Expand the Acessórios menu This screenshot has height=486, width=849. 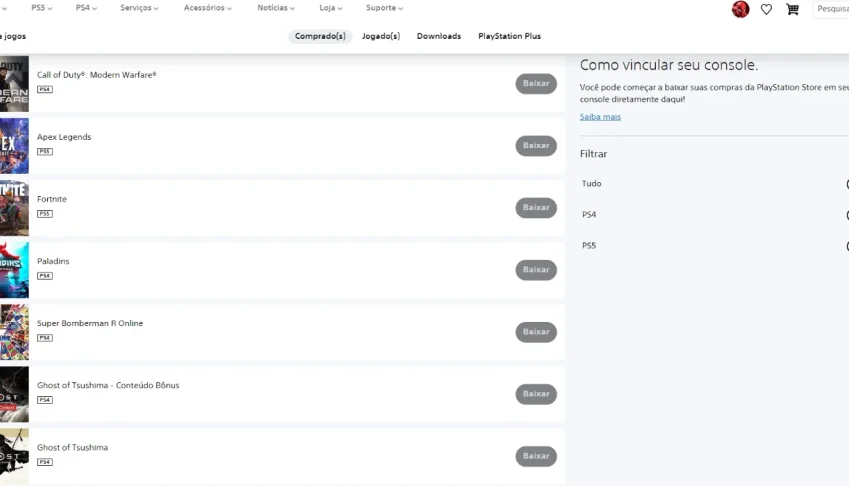tap(207, 8)
